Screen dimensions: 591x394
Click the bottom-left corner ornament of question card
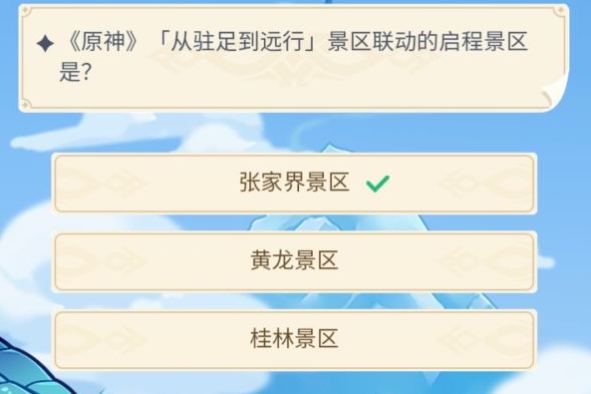point(26,104)
